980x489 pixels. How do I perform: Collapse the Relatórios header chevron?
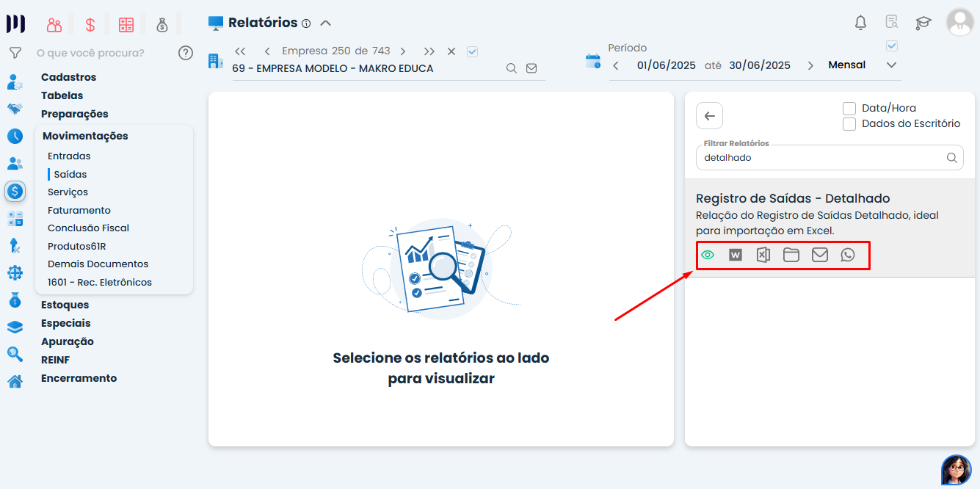(325, 23)
